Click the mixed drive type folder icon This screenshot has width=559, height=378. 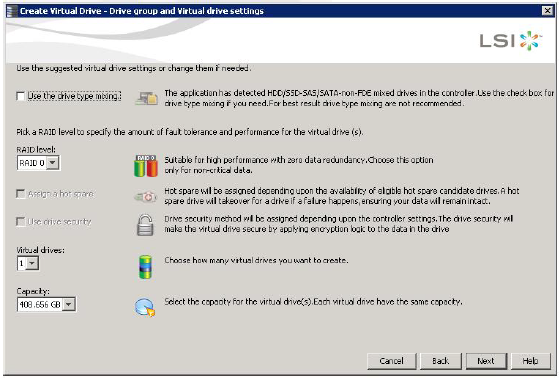click(x=147, y=98)
